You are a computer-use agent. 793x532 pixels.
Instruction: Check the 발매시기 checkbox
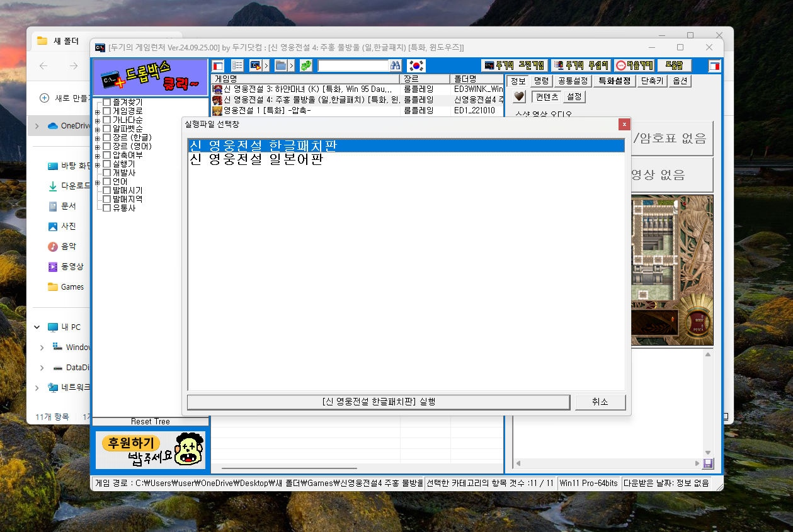point(107,190)
